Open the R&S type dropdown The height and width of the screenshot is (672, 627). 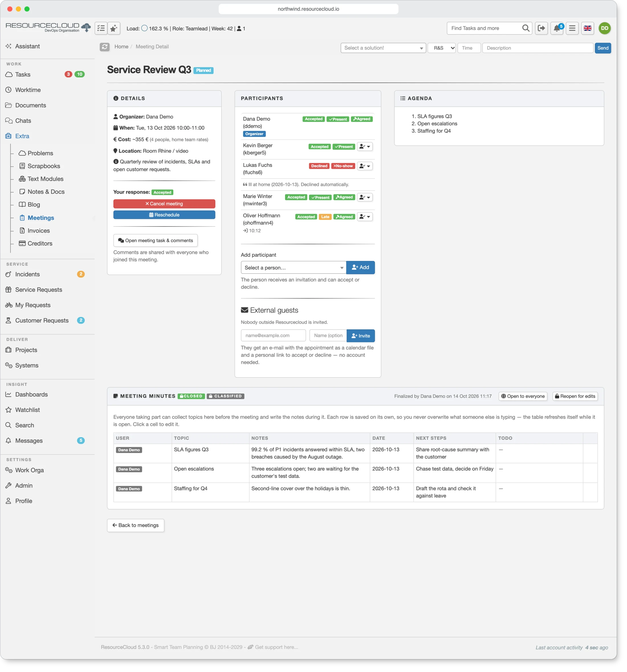tap(442, 48)
